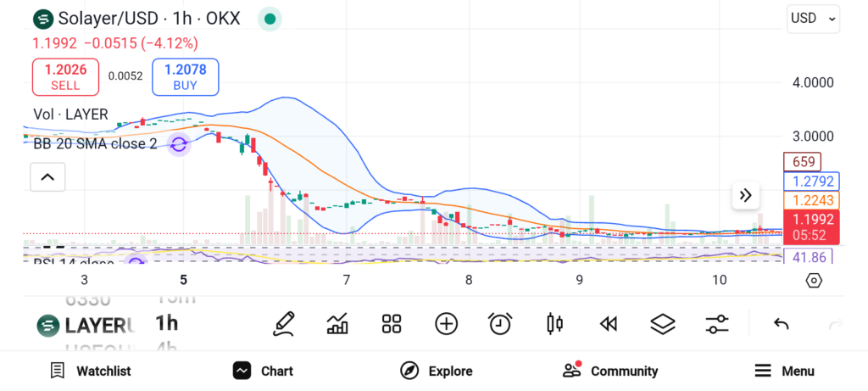Open the Watchlist tab
The image size is (868, 391).
(91, 371)
